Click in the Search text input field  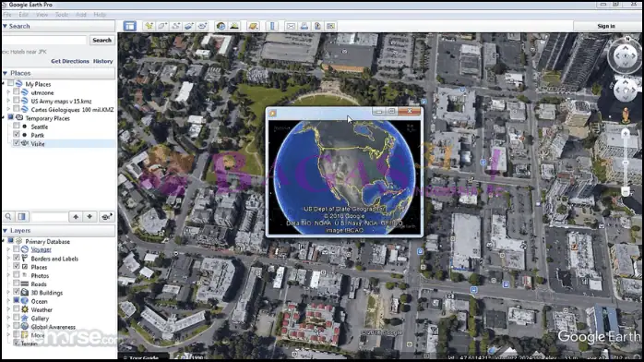pyautogui.click(x=44, y=40)
